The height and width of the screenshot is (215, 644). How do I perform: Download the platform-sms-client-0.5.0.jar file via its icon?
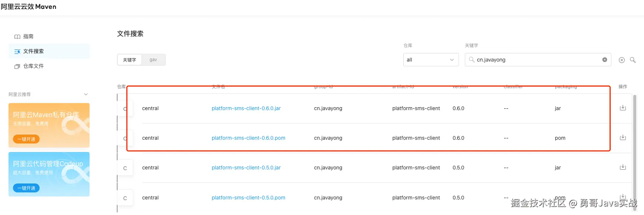click(623, 167)
